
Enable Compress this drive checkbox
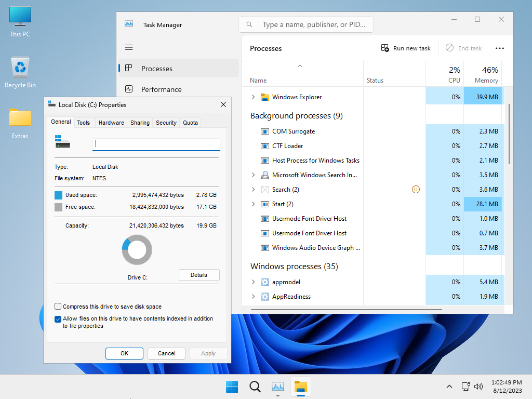click(x=58, y=307)
